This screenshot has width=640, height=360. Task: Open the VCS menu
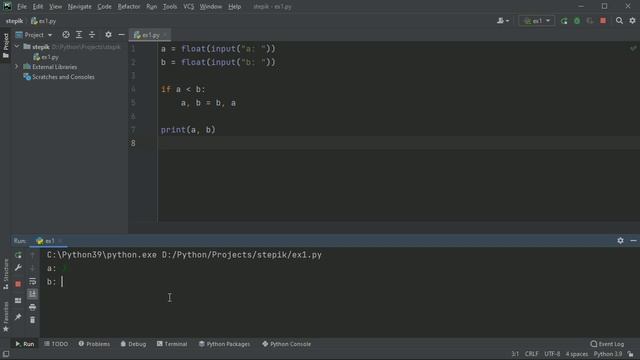189,7
